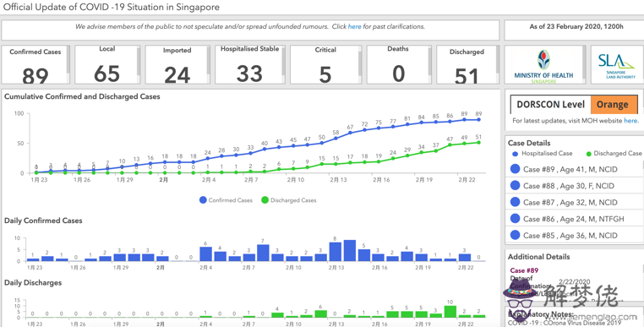The height and width of the screenshot is (327, 644).
Task: Click the Confirmed Cases 89 indicator card
Action: pyautogui.click(x=35, y=65)
